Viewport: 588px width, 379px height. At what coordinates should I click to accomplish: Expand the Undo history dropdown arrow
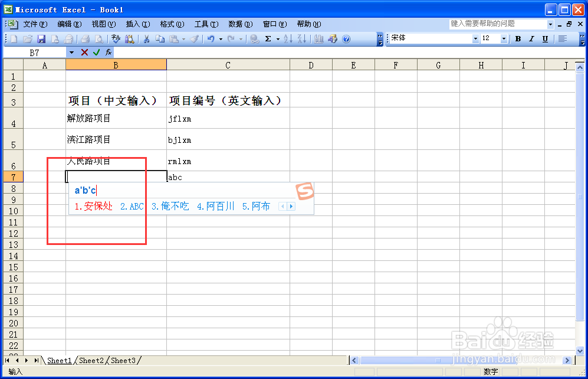221,39
